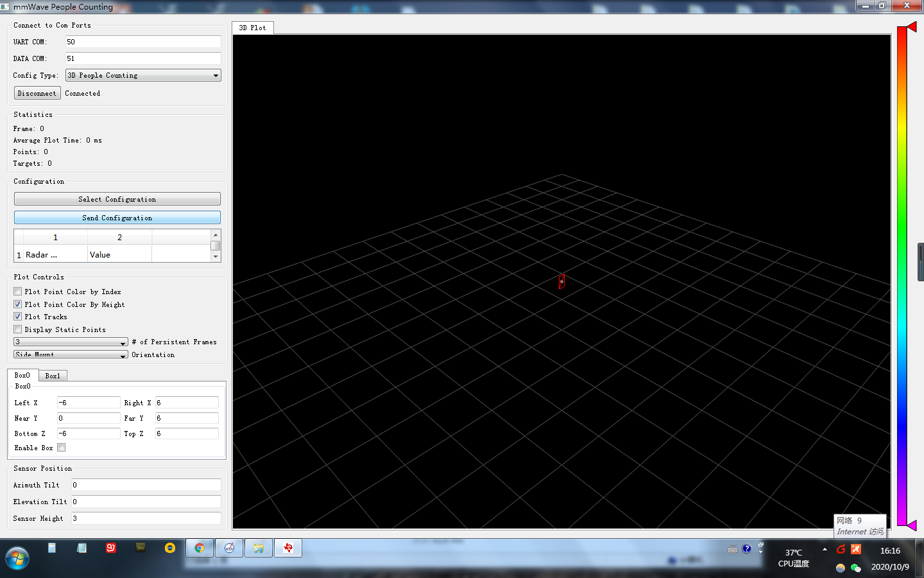924x578 pixels.
Task: Open the red Youdao icon in the taskbar
Action: coord(111,548)
